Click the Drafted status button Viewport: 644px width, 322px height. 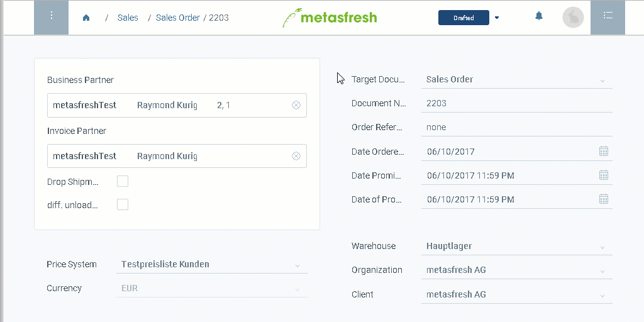pyautogui.click(x=464, y=18)
